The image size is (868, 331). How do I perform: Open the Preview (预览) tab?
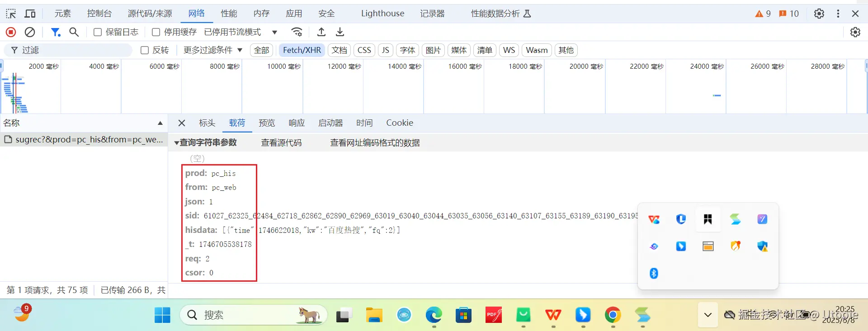267,123
